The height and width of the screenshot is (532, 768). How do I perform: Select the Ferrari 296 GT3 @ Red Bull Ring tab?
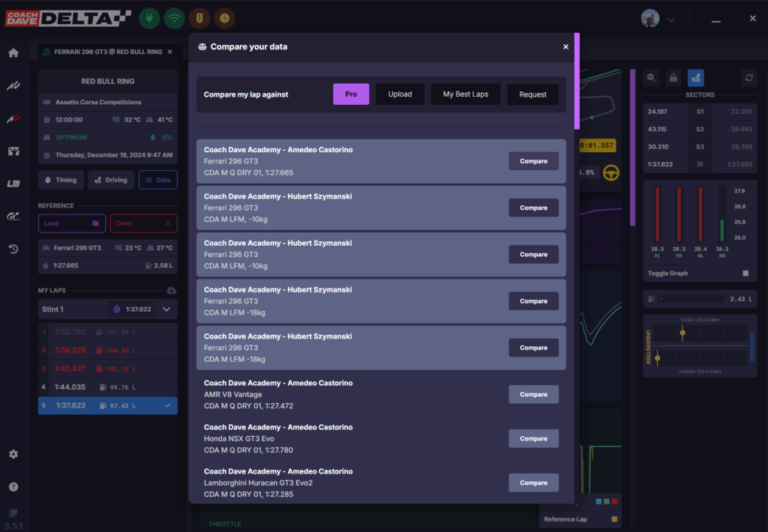point(108,52)
